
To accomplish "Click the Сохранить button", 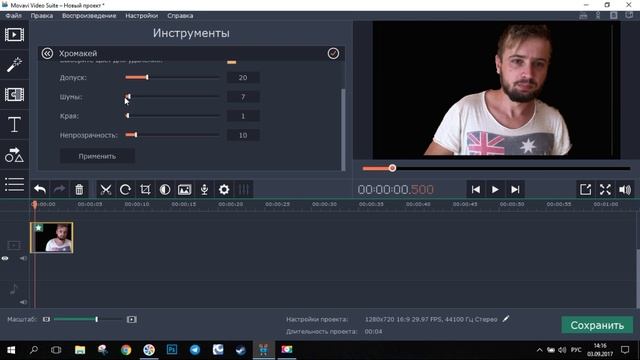I will (x=597, y=325).
